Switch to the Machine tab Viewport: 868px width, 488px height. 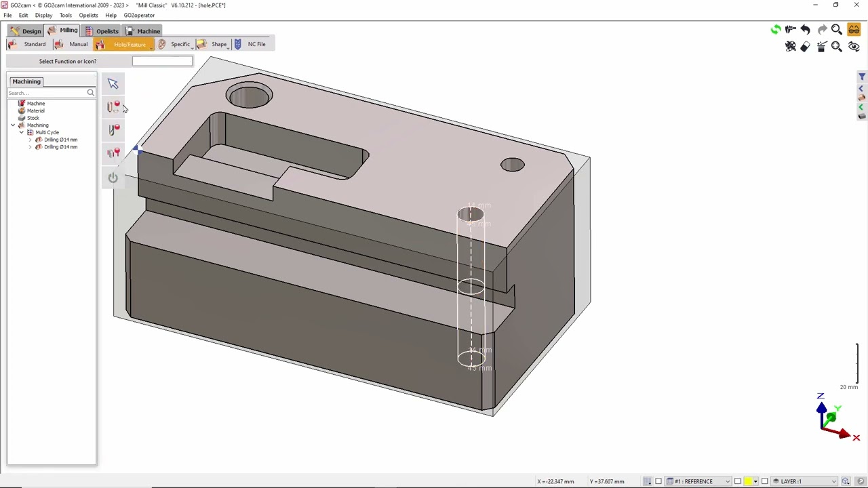[143, 30]
